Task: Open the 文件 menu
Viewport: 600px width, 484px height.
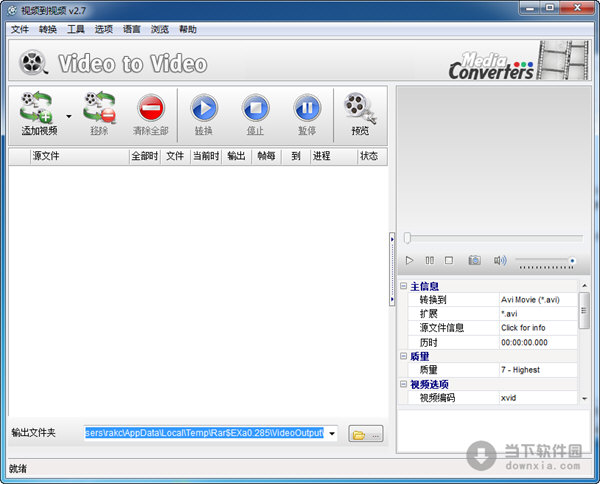Action: [x=20, y=29]
